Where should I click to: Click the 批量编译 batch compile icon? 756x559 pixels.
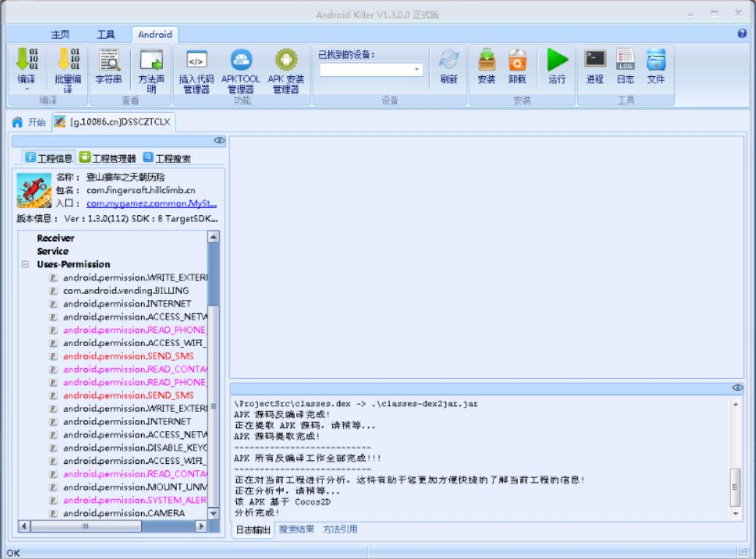(x=68, y=59)
